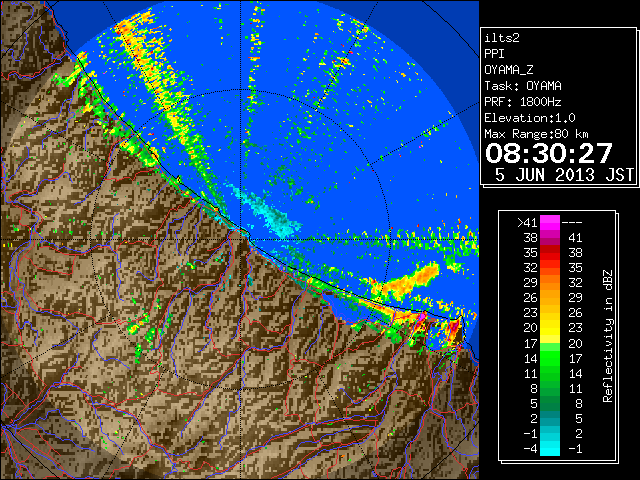
Task: Click the cyan -4 dBZ legend swatch
Action: pos(550,448)
